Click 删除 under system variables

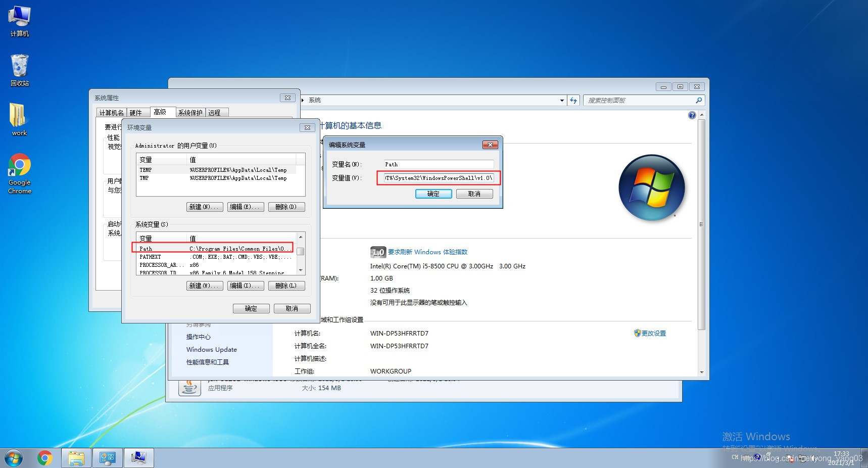coord(286,286)
